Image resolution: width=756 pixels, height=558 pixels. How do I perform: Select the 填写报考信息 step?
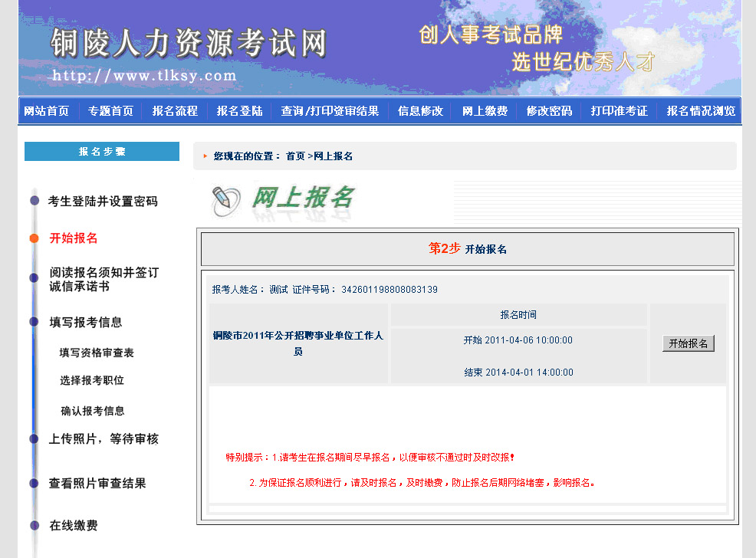point(86,322)
